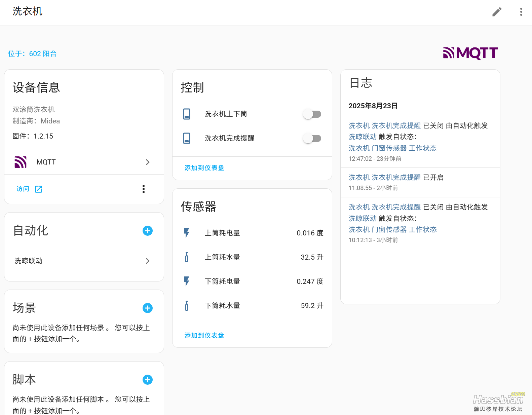Click the 访问 visit link
This screenshot has width=532, height=415.
click(x=23, y=189)
